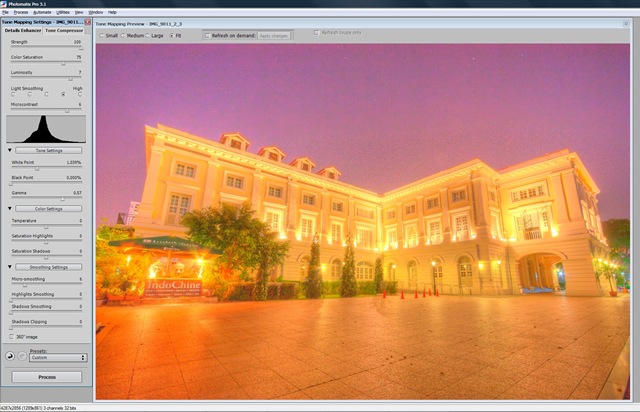The width and height of the screenshot is (640, 412).
Task: Click the preview window's top-right corner icon
Action: (x=626, y=24)
